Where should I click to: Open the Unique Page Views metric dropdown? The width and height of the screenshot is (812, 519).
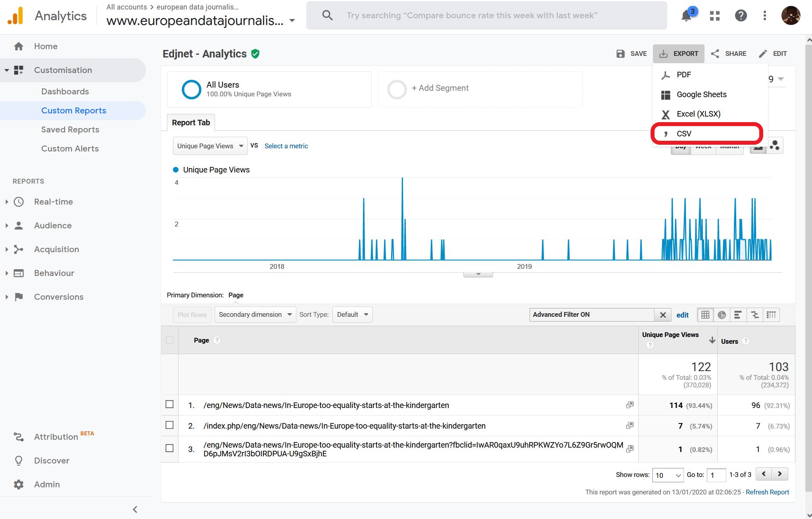point(210,146)
